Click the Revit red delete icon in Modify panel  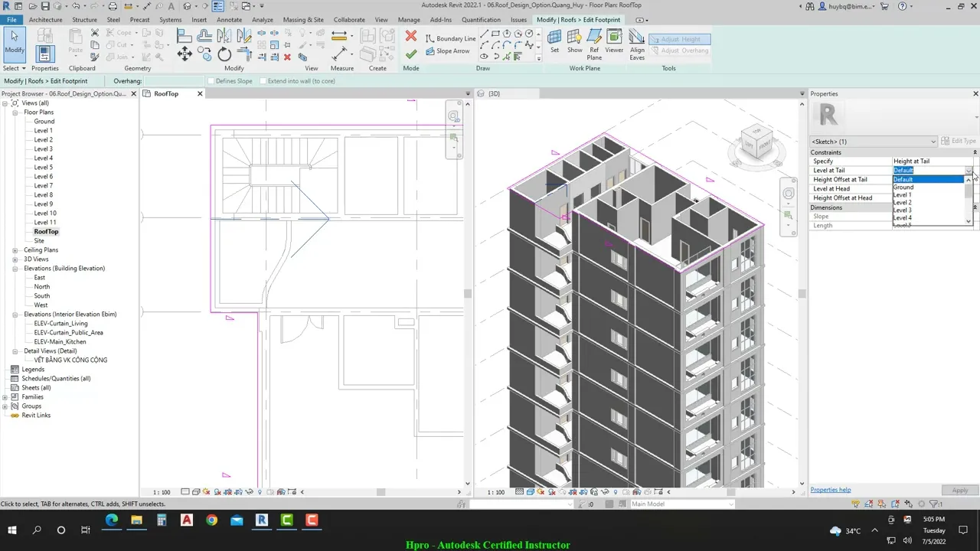[288, 57]
